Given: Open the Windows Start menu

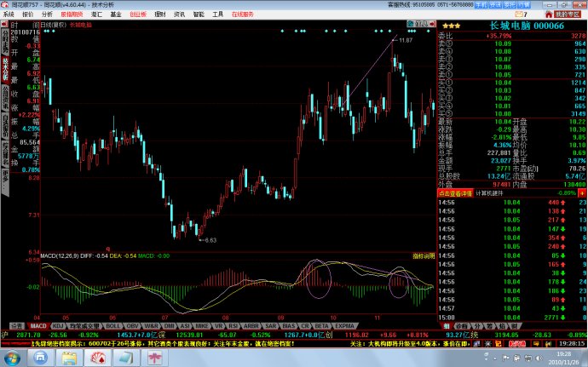Looking at the screenshot, I should (x=10, y=358).
